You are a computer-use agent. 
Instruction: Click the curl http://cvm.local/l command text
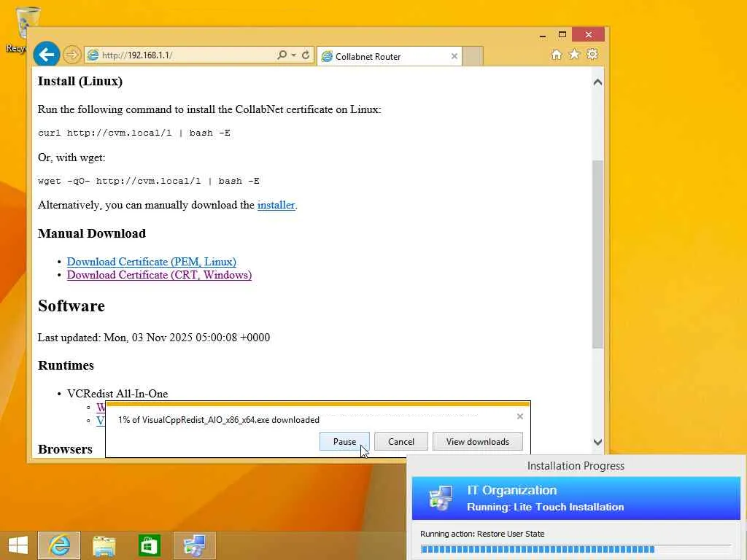coord(134,133)
